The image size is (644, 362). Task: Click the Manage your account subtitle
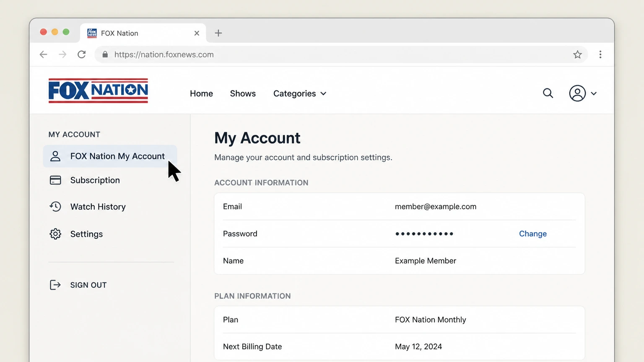pyautogui.click(x=303, y=158)
